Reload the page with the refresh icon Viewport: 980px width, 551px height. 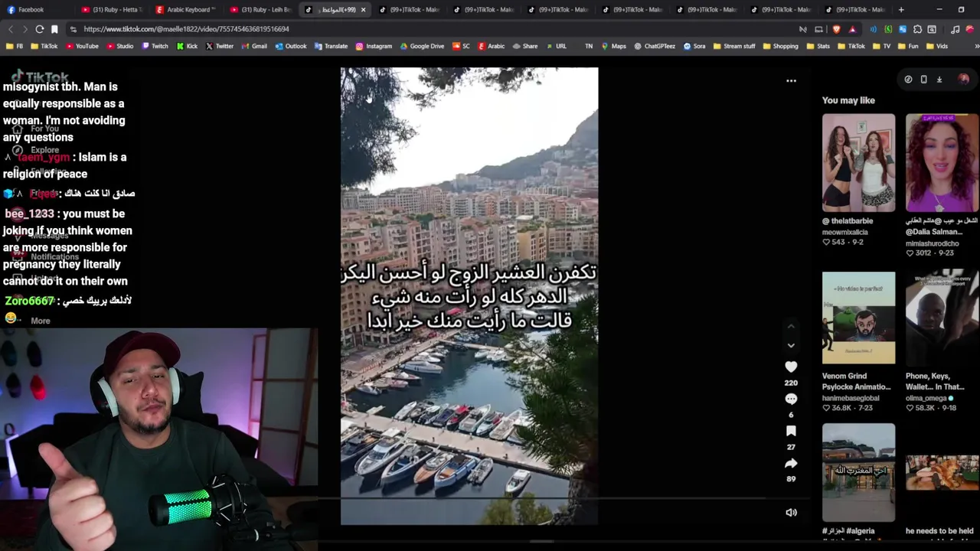pyautogui.click(x=39, y=29)
